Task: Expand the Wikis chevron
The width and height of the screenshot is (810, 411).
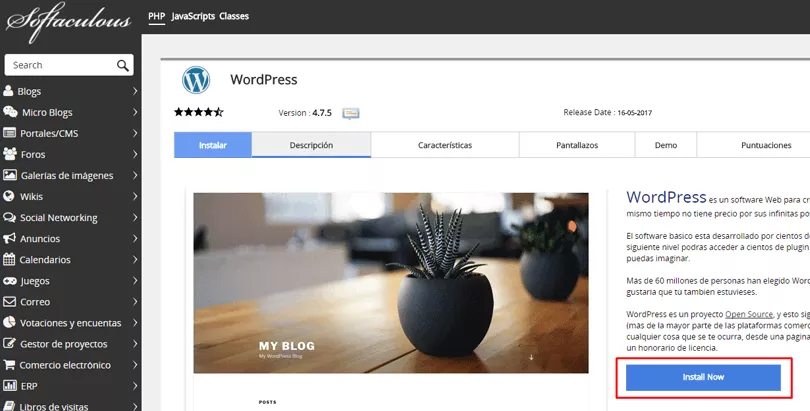Action: point(135,196)
